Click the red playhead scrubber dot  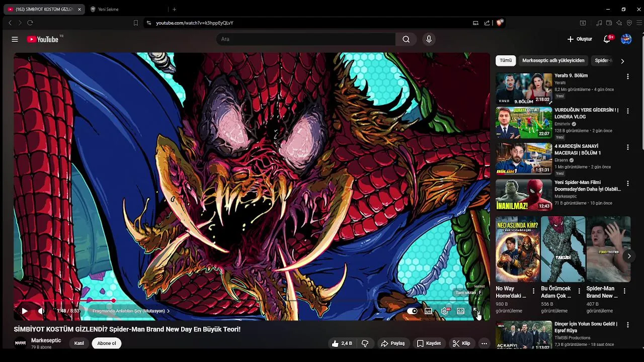[114, 301]
